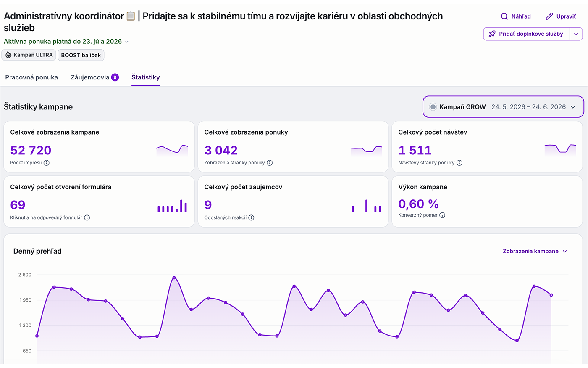Open info icon next to Počet impresií

(x=47, y=163)
